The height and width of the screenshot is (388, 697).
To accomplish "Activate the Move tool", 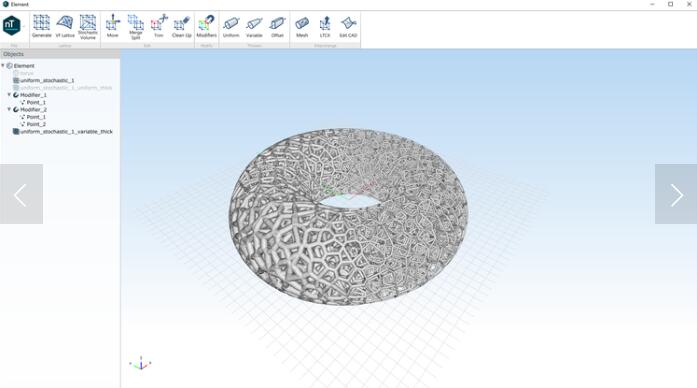I will 112,26.
